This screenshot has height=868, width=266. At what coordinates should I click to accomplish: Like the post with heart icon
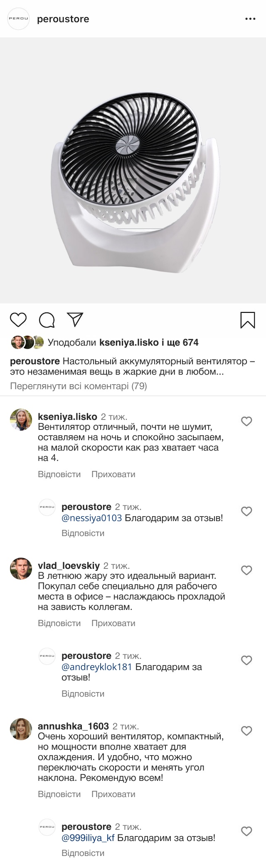point(18,320)
